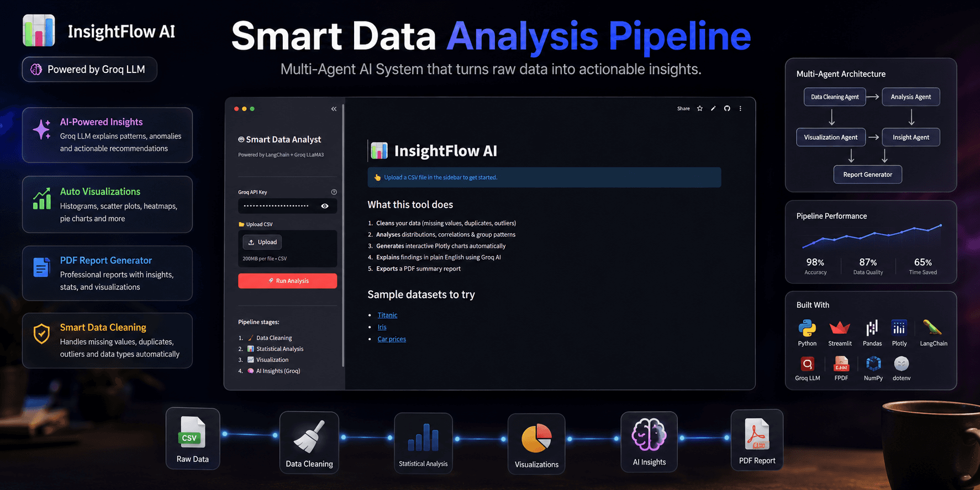Click the Auto Visualizations bar chart icon
The height and width of the screenshot is (490, 980).
click(42, 199)
